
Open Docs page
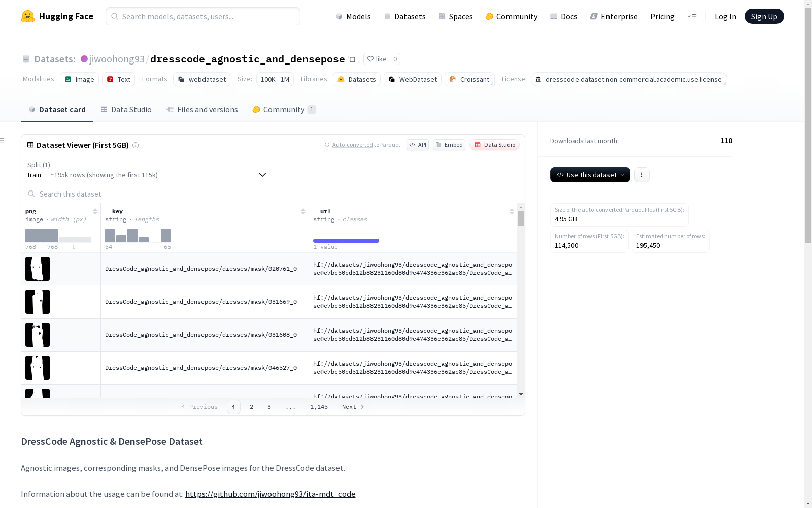pos(564,16)
